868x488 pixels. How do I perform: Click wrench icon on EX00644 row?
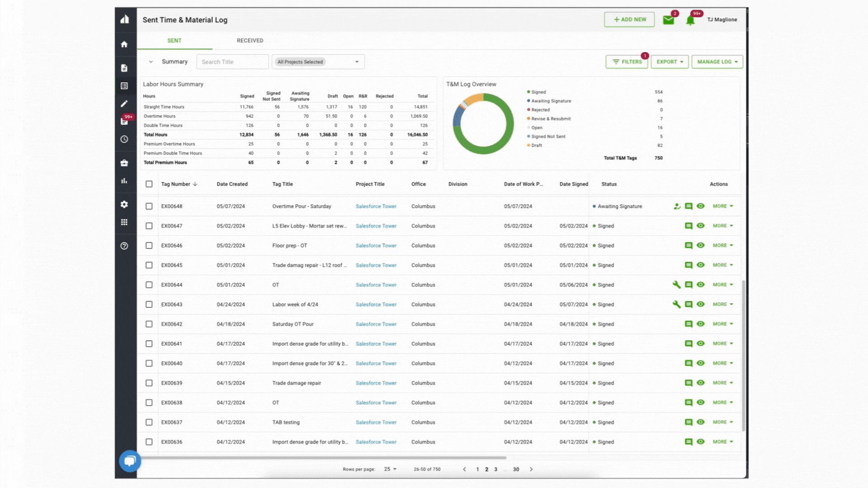(676, 285)
